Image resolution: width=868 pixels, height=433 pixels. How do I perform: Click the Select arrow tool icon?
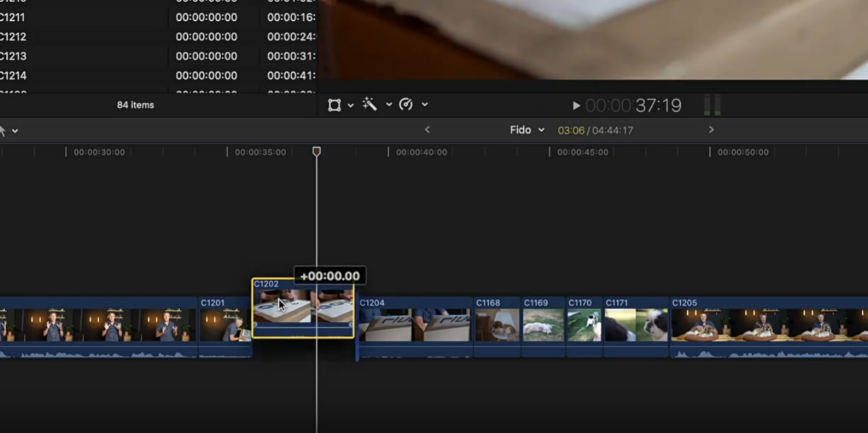[3, 131]
